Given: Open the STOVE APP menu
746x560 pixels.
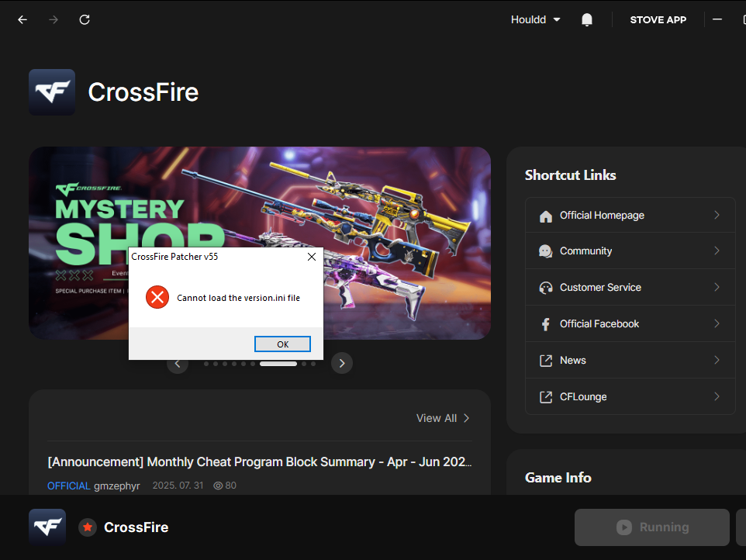Looking at the screenshot, I should click(658, 19).
